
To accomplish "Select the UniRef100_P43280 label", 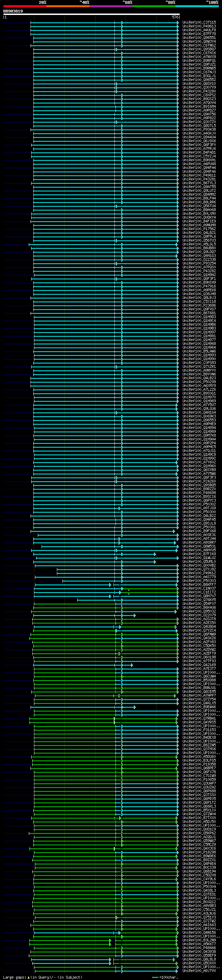I will (x=199, y=91).
